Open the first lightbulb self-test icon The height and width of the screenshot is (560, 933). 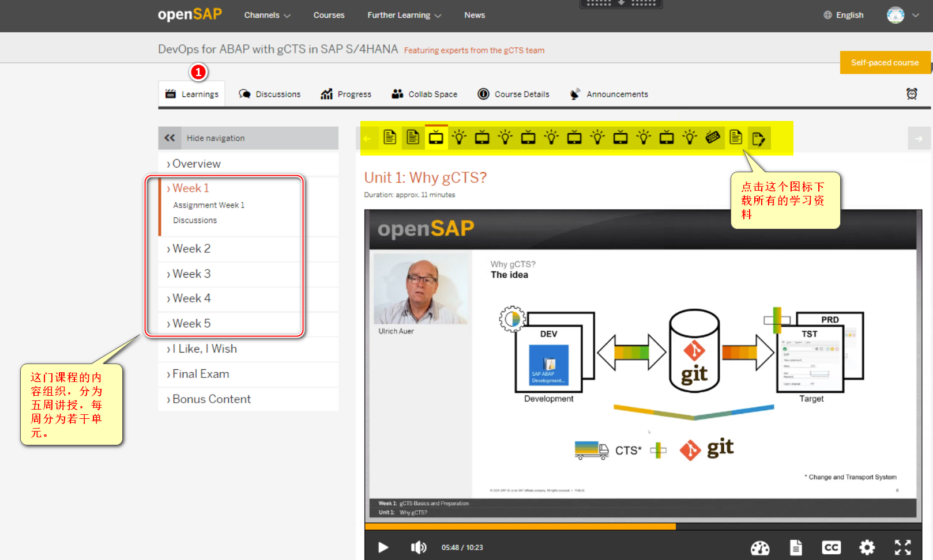pyautogui.click(x=459, y=138)
